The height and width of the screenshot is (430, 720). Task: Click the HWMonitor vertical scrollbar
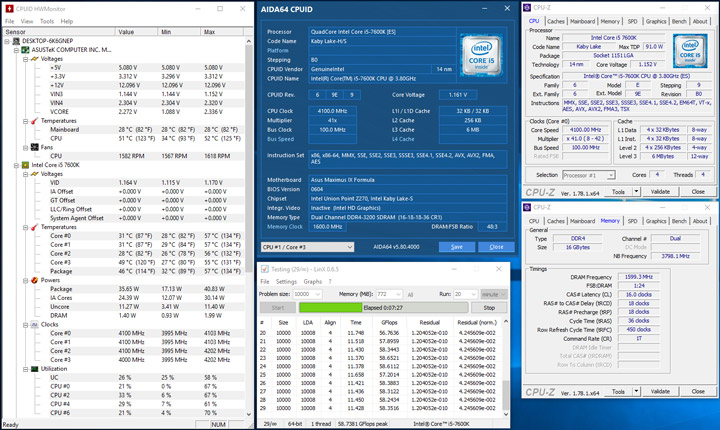[x=249, y=227]
